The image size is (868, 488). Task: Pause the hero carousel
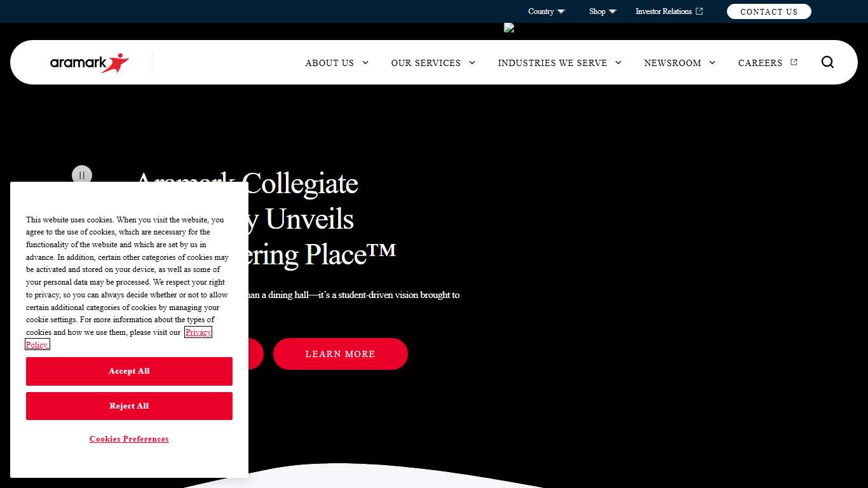82,175
